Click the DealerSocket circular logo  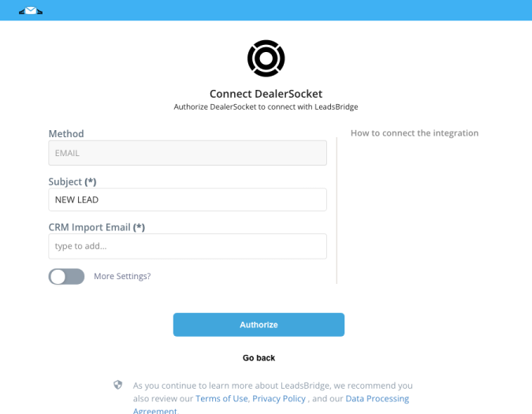pos(266,58)
